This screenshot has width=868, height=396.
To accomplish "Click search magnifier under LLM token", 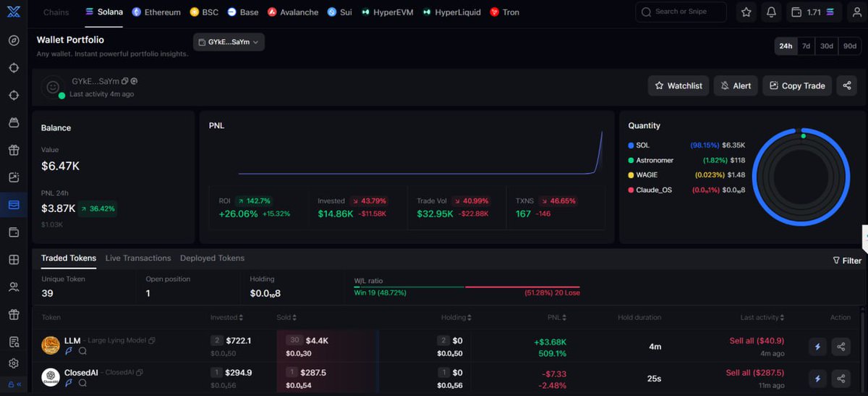I will (x=82, y=351).
